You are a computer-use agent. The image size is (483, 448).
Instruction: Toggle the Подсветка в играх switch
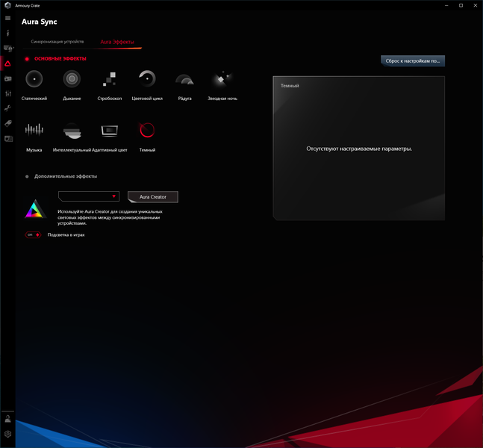(33, 234)
